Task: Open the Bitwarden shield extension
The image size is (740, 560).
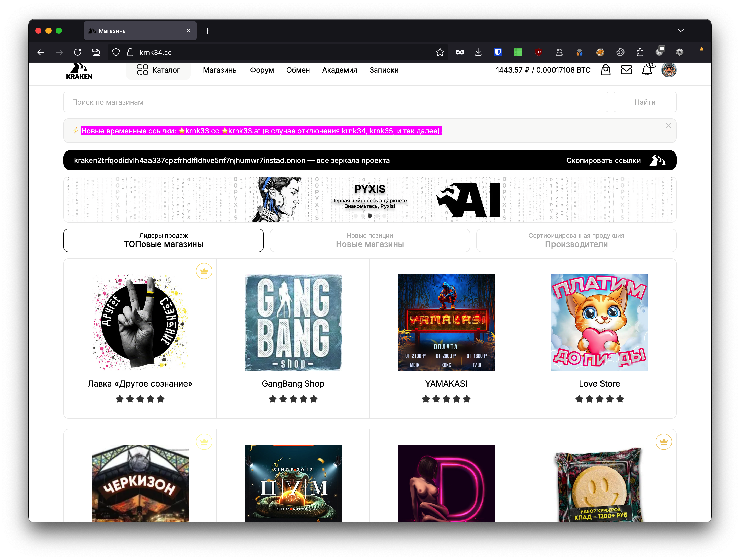Action: pyautogui.click(x=498, y=52)
